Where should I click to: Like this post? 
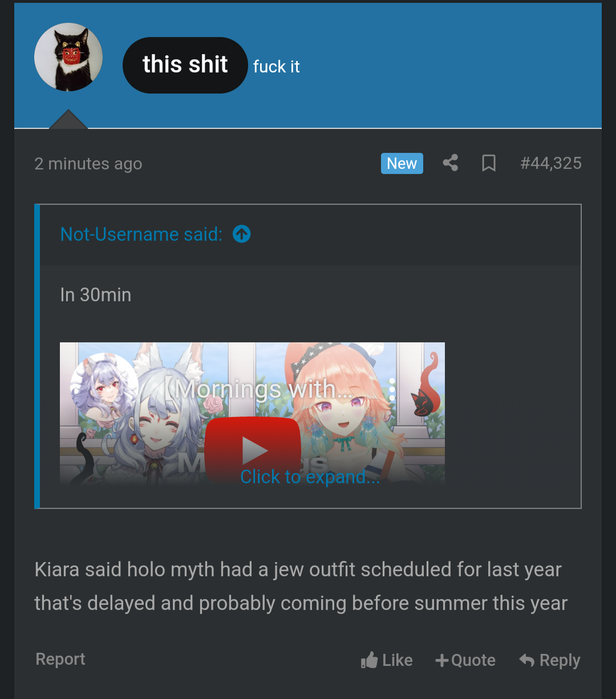(x=387, y=660)
